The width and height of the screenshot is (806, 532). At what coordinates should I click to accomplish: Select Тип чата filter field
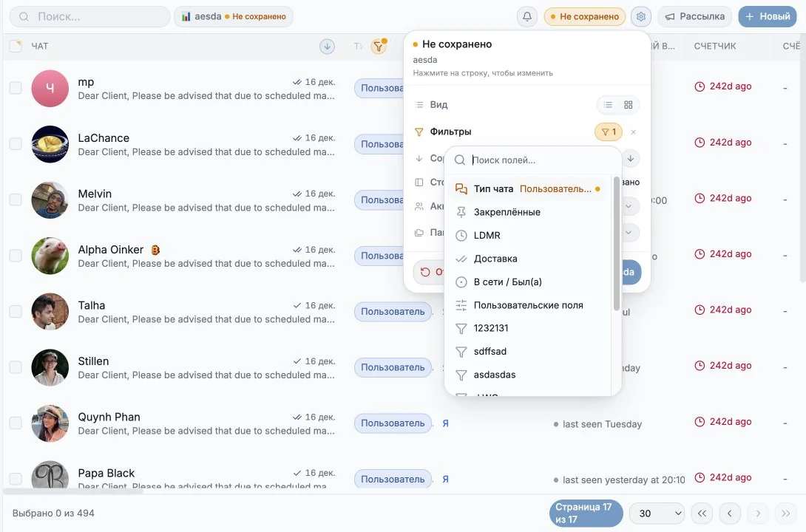[528, 189]
